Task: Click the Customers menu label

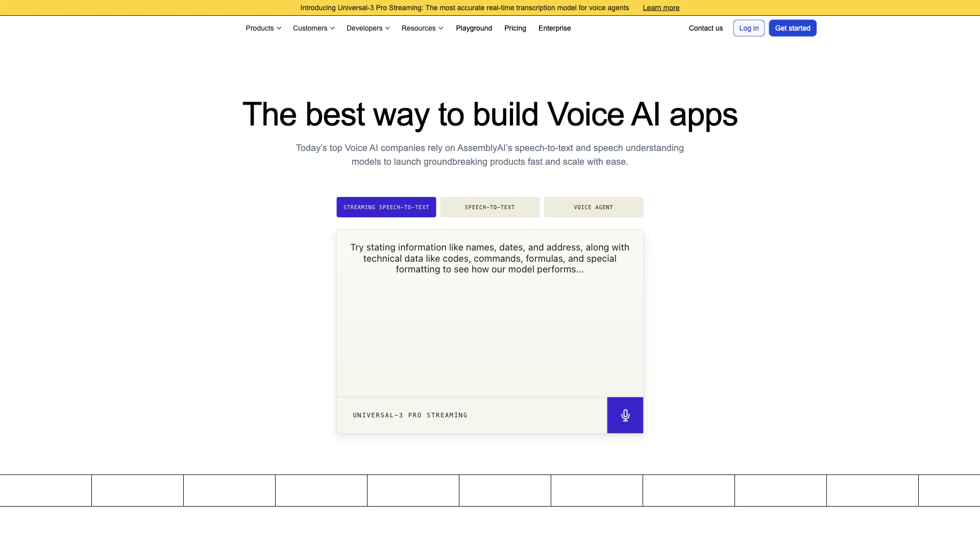Action: pos(310,28)
